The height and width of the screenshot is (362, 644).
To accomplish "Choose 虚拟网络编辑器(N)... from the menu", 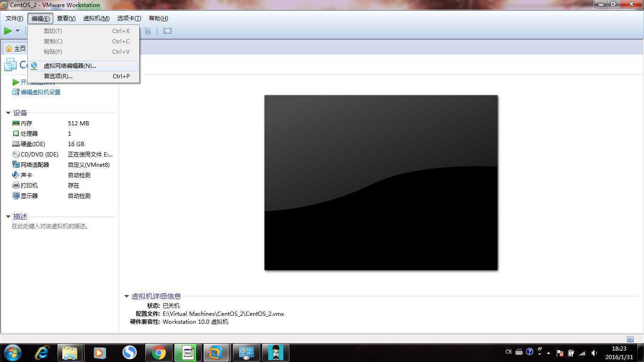I will pyautogui.click(x=83, y=66).
